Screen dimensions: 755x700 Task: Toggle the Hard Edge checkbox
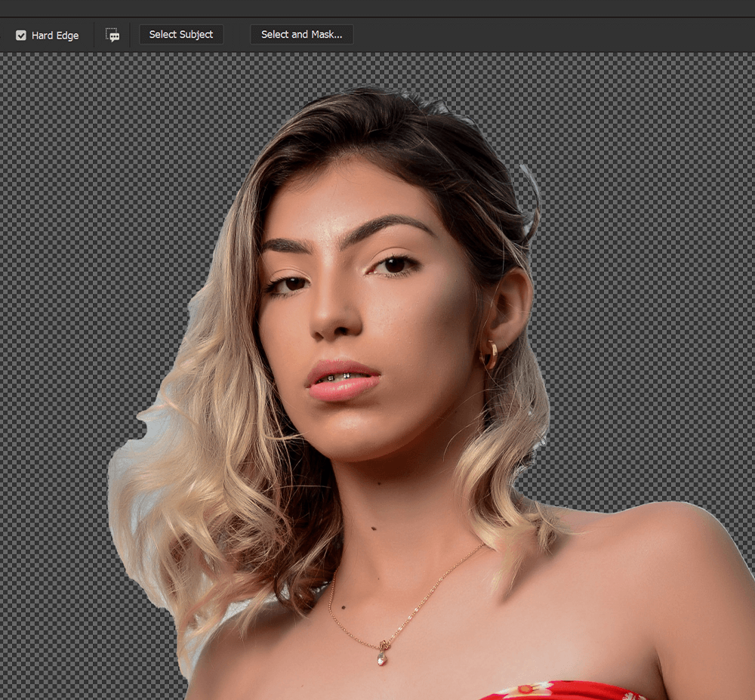tap(20, 35)
